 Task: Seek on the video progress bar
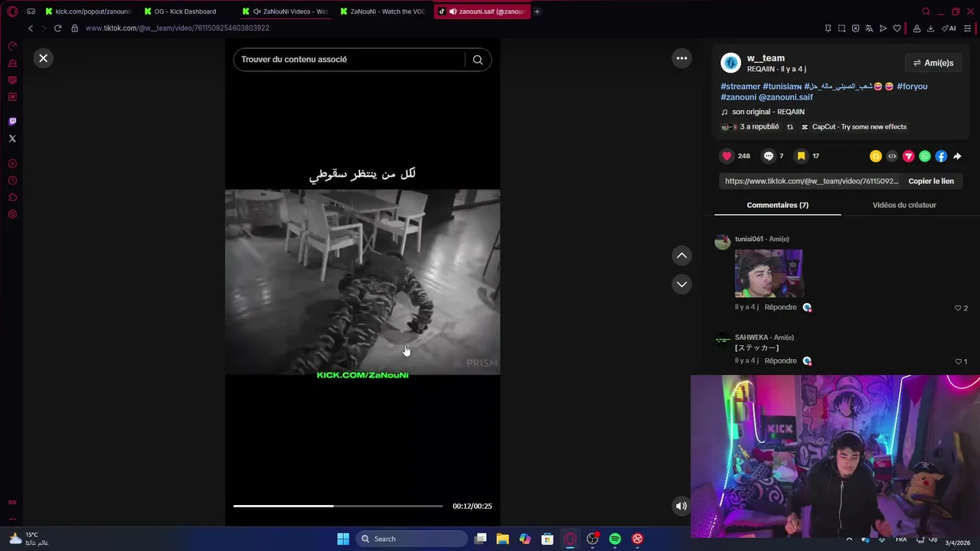(x=338, y=506)
